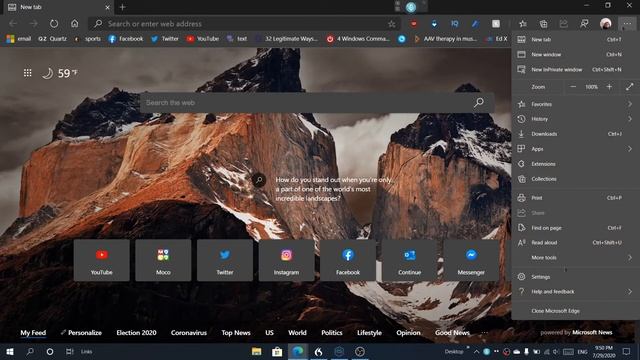640x360 pixels.
Task: Open Task View on taskbar
Action: coord(70,351)
